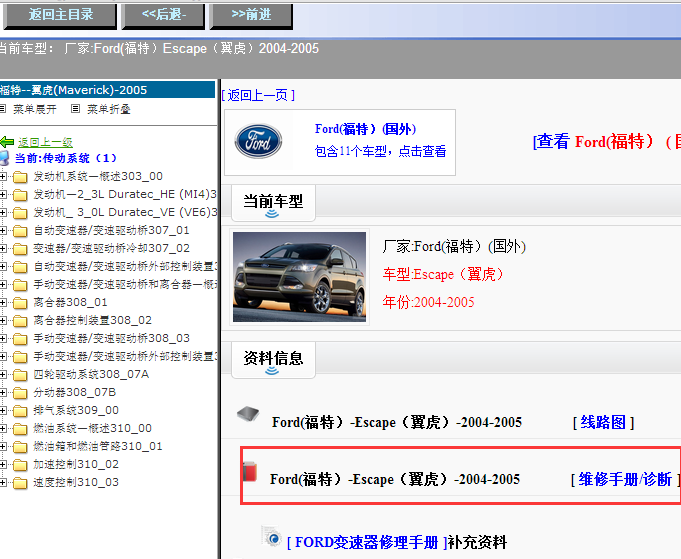This screenshot has height=559, width=681.
Task: Go forward with >>前进 button
Action: click(251, 16)
